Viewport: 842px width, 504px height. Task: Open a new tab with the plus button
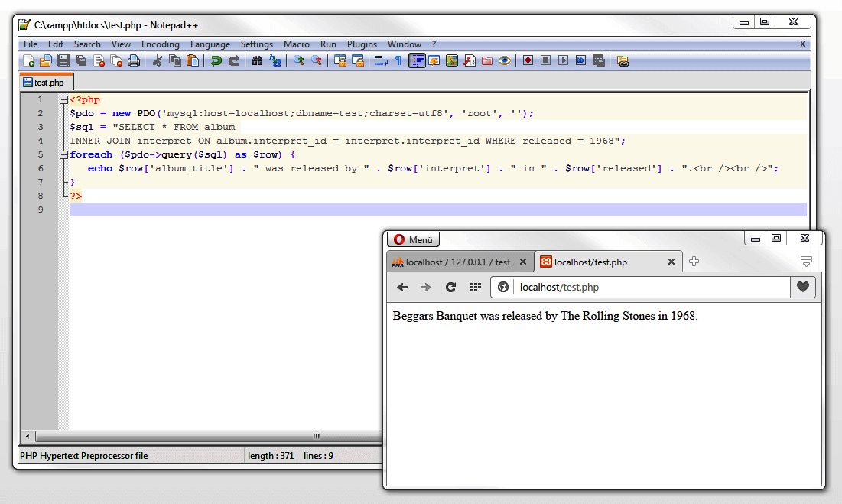[694, 262]
